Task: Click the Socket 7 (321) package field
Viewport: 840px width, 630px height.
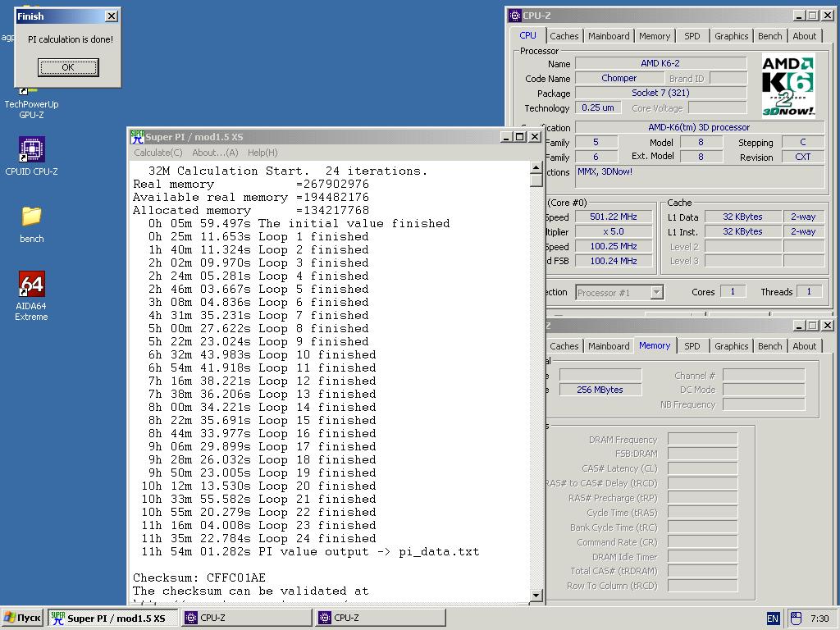Action: click(x=660, y=93)
